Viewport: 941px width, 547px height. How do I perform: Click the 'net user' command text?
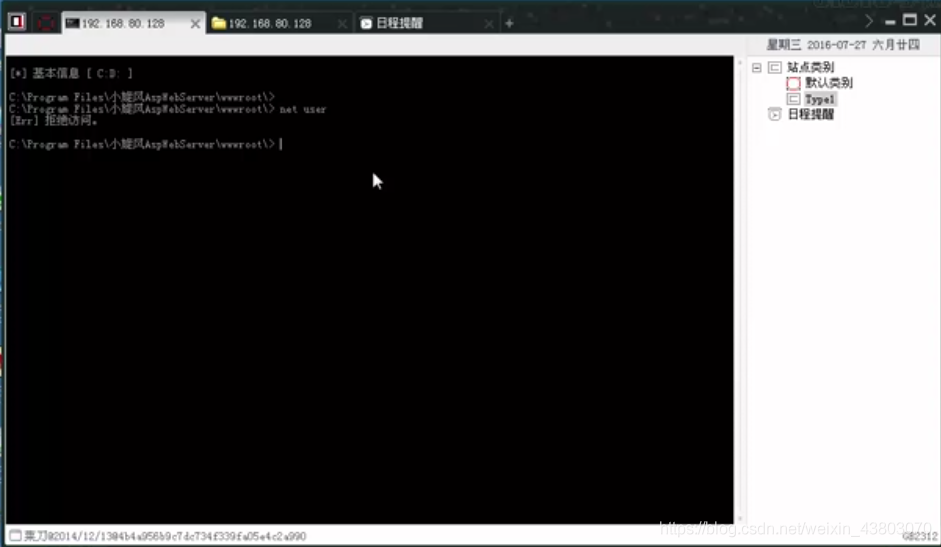pyautogui.click(x=302, y=109)
